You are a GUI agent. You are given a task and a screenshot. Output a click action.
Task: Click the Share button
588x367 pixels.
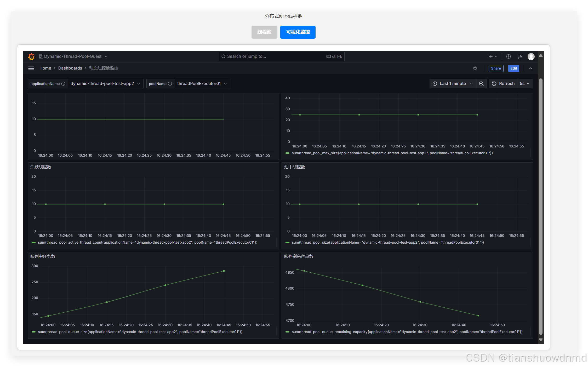tap(496, 68)
